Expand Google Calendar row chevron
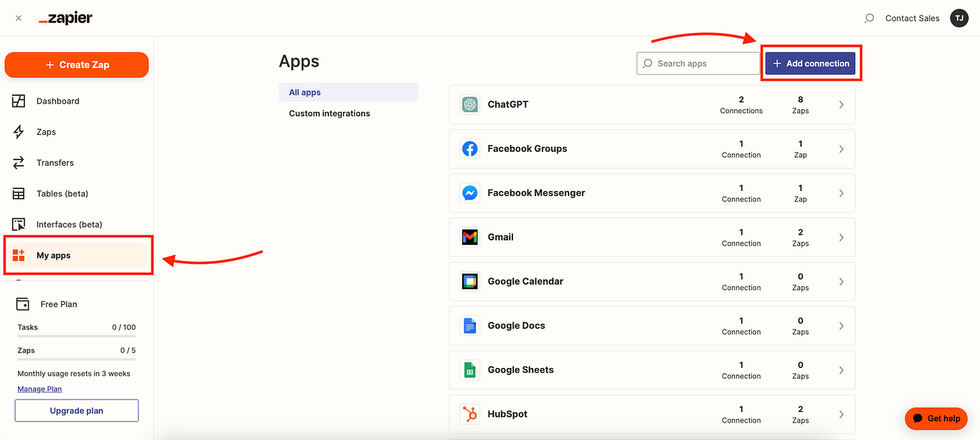980x440 pixels. 841,281
